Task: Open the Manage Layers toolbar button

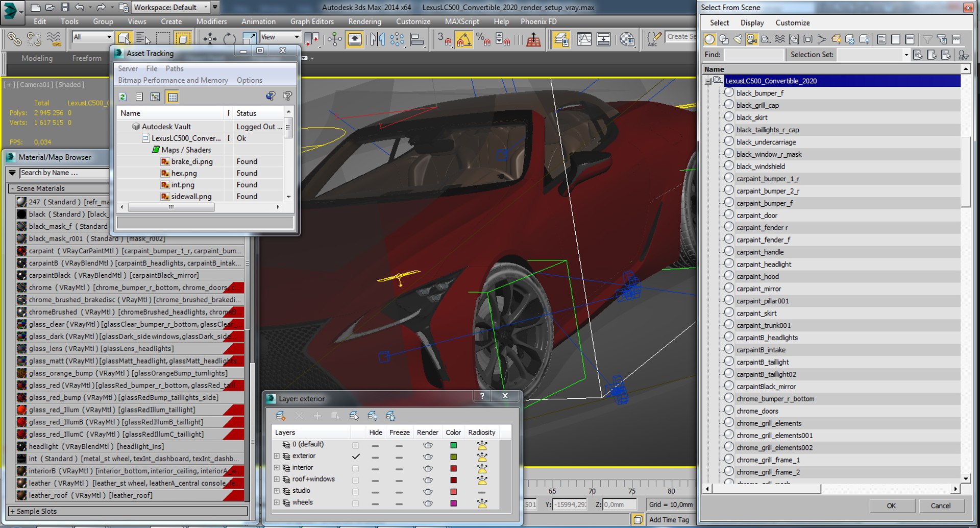Action: click(x=561, y=39)
